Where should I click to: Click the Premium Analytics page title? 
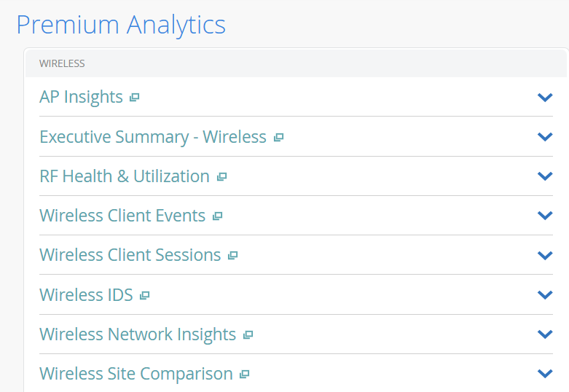pos(121,25)
